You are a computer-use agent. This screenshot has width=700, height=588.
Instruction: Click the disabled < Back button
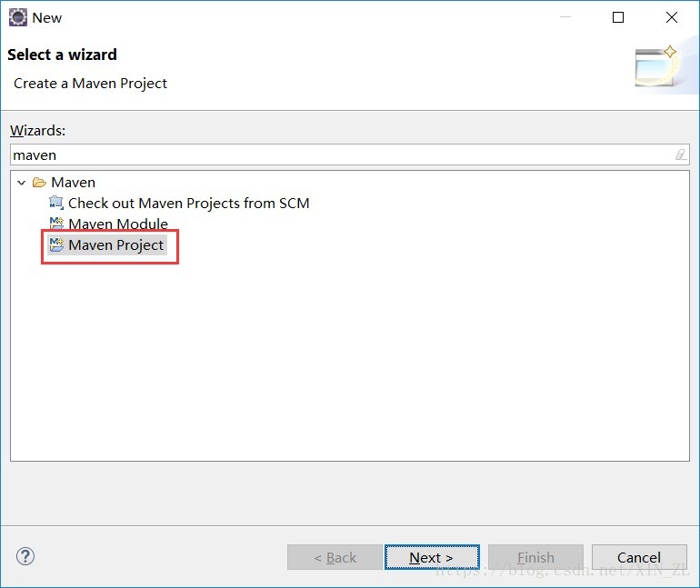(x=335, y=557)
